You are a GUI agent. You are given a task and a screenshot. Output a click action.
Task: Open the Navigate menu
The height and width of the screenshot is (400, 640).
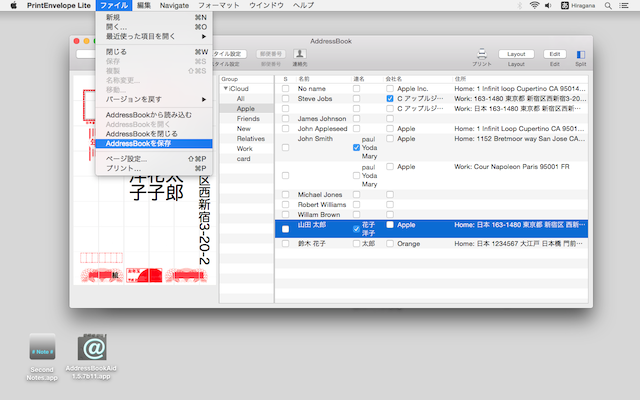174,5
